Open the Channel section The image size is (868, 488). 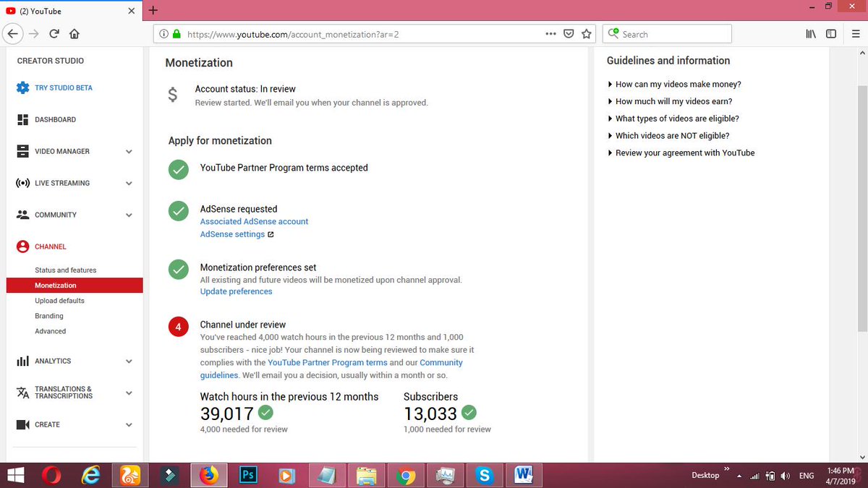[x=50, y=247]
